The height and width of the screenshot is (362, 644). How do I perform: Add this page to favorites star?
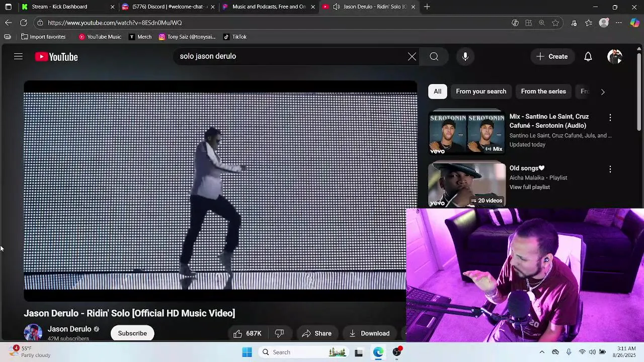pos(555,23)
